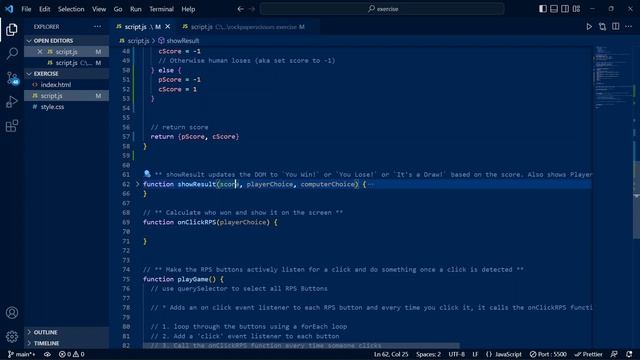
Task: Click the eye watch icon in status bar
Action: (x=47, y=354)
